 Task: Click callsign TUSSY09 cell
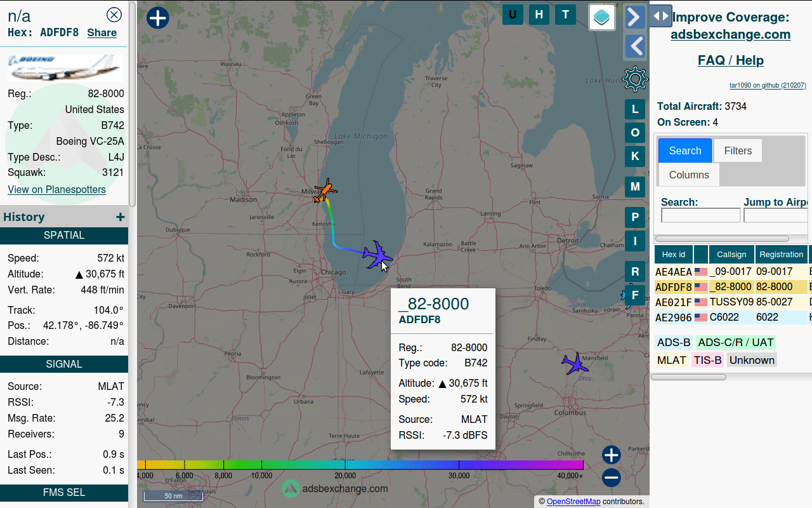731,302
